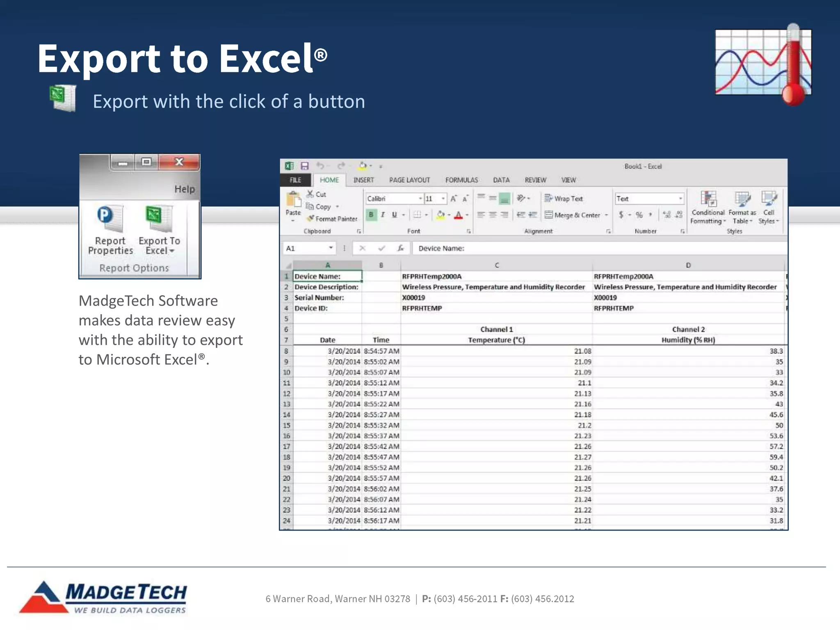Toggle Bold formatting
Screen dimensions: 840x630
371,215
